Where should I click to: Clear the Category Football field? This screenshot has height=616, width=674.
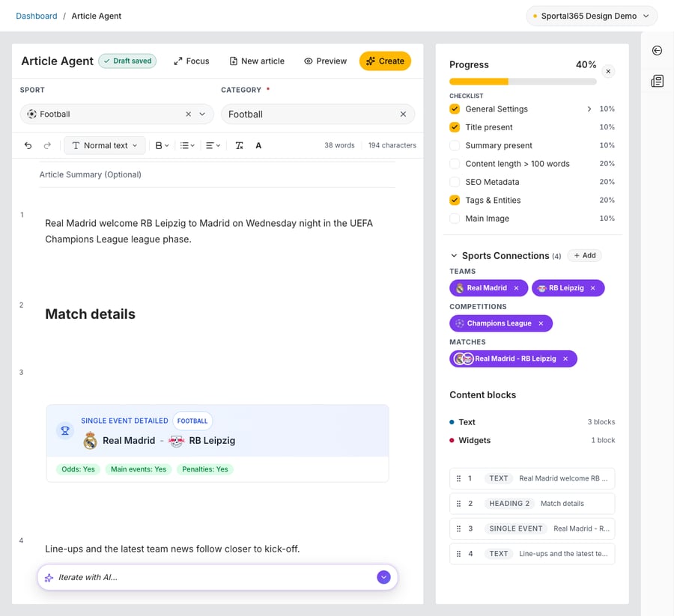(x=403, y=115)
